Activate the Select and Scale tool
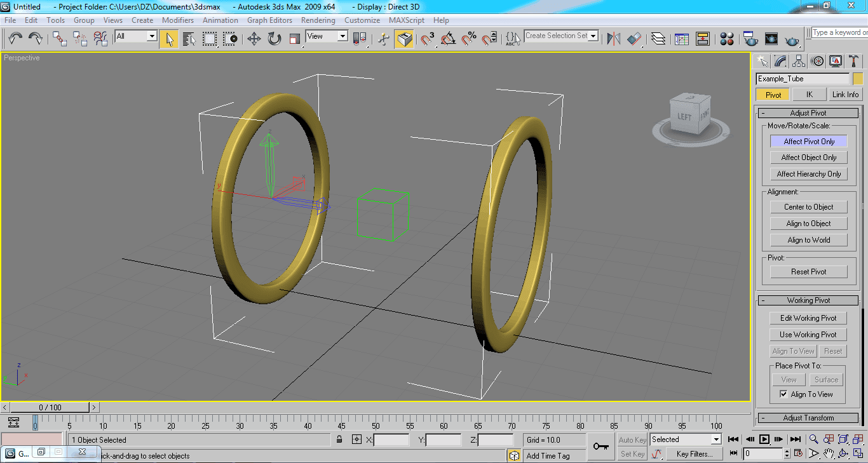 coord(295,39)
